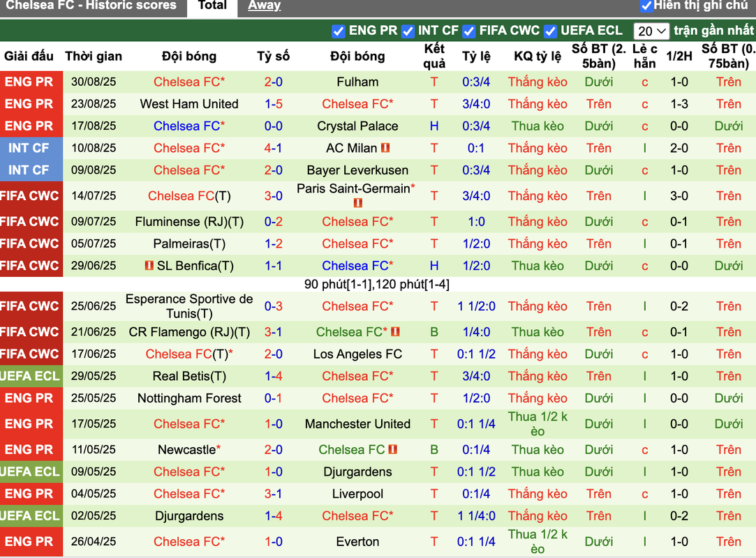Toggle the FIFA CWC filter checkbox

(x=468, y=31)
